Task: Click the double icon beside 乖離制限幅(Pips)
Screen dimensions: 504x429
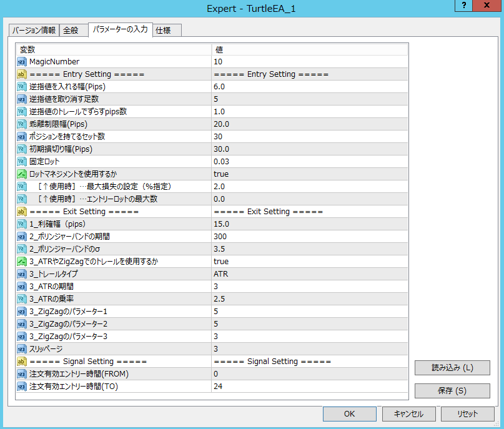Action: point(21,124)
